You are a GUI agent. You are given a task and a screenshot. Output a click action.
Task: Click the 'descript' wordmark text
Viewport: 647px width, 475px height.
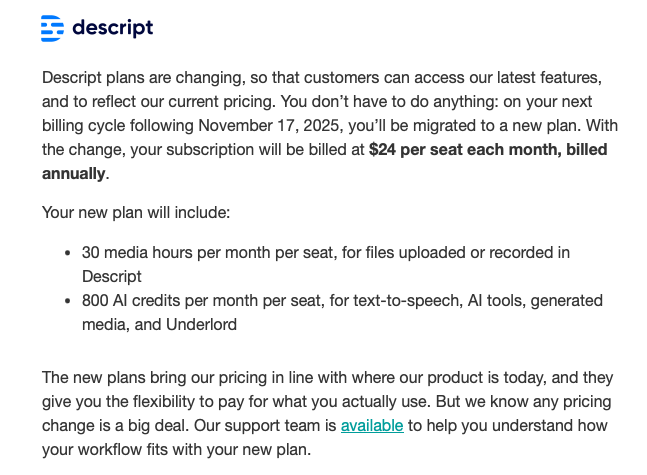[113, 28]
